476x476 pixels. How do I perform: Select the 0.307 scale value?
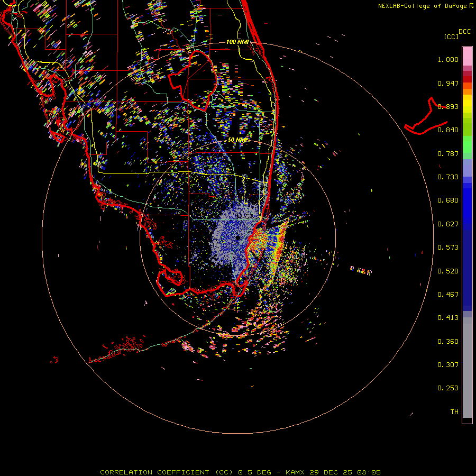[448, 365]
